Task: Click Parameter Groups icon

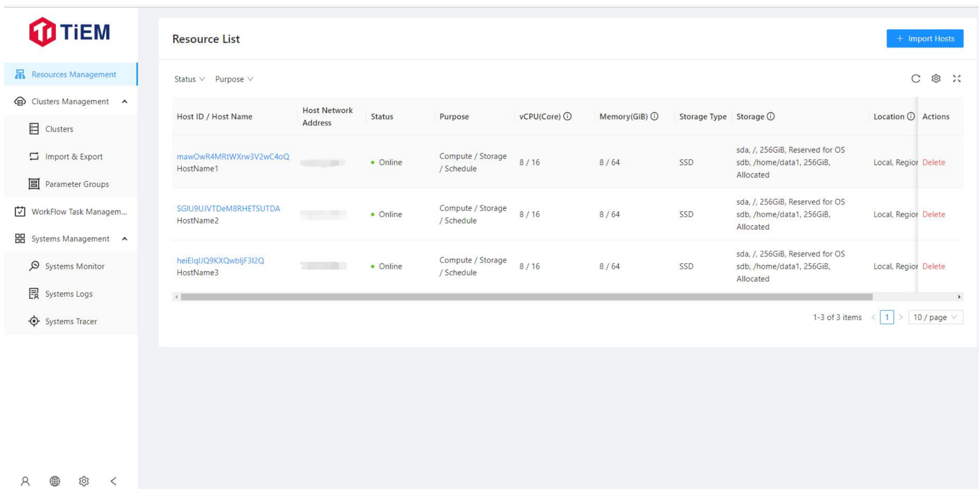Action: [34, 184]
